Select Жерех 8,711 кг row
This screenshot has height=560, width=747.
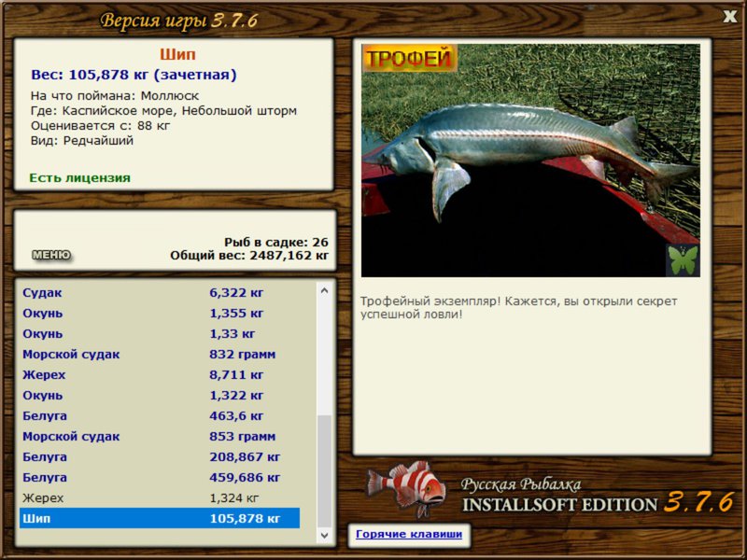click(x=160, y=374)
